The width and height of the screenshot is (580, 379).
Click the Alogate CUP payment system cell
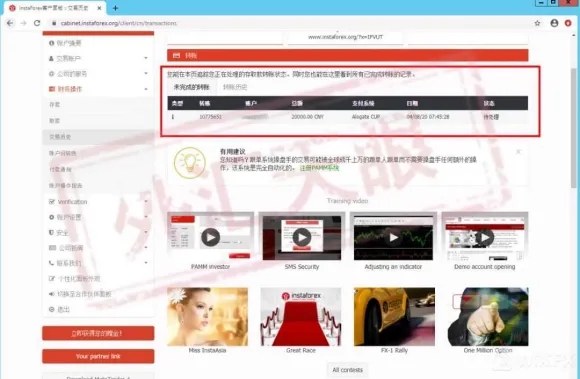click(366, 117)
